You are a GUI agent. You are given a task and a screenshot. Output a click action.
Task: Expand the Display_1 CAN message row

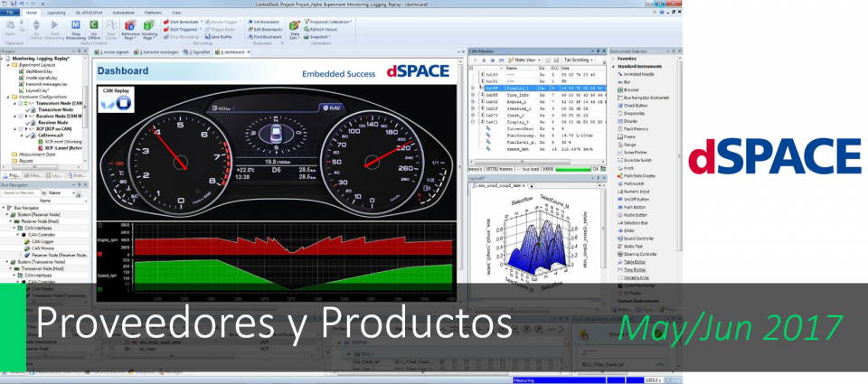[x=473, y=88]
